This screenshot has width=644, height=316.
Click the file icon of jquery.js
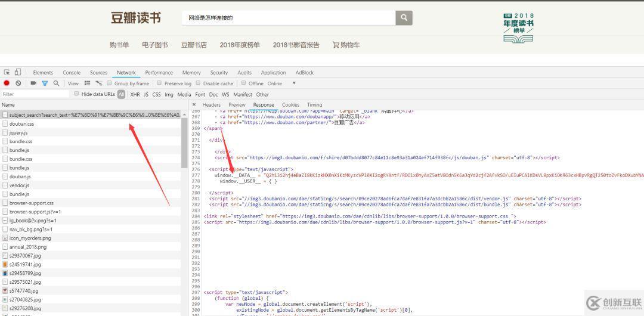(5, 132)
